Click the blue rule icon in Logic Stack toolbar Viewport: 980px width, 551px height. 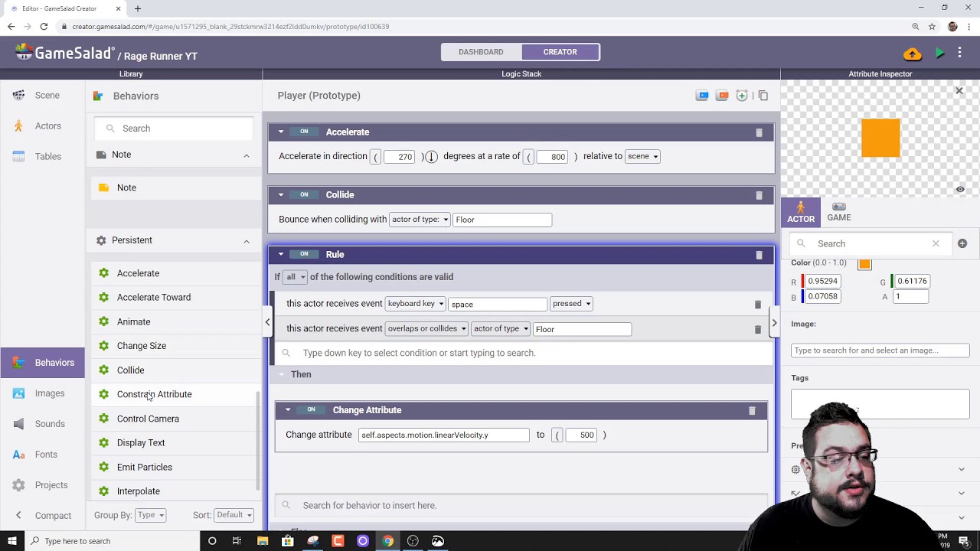pyautogui.click(x=702, y=96)
